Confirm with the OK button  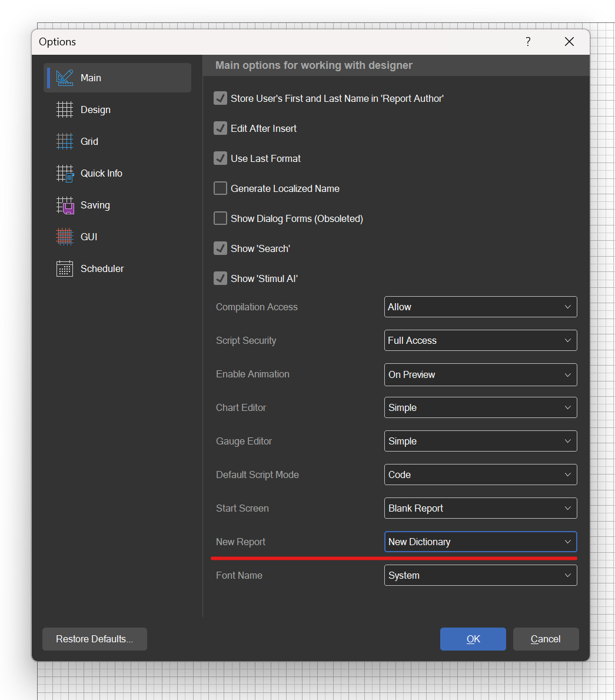pyautogui.click(x=473, y=639)
